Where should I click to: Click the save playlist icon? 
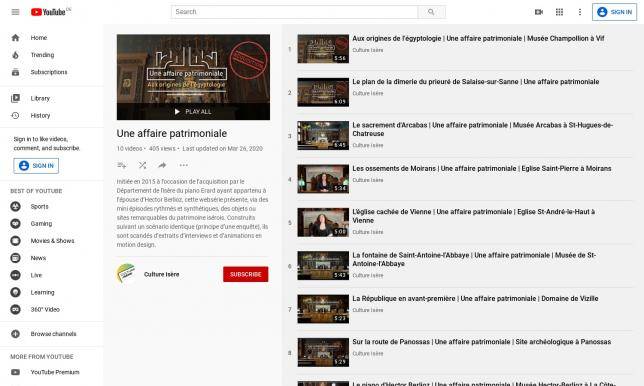point(122,165)
